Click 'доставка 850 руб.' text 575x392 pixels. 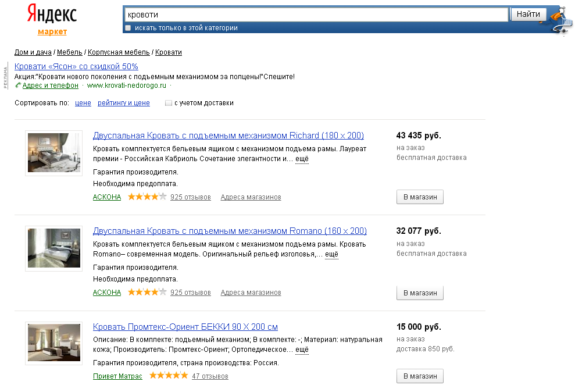tap(426, 349)
